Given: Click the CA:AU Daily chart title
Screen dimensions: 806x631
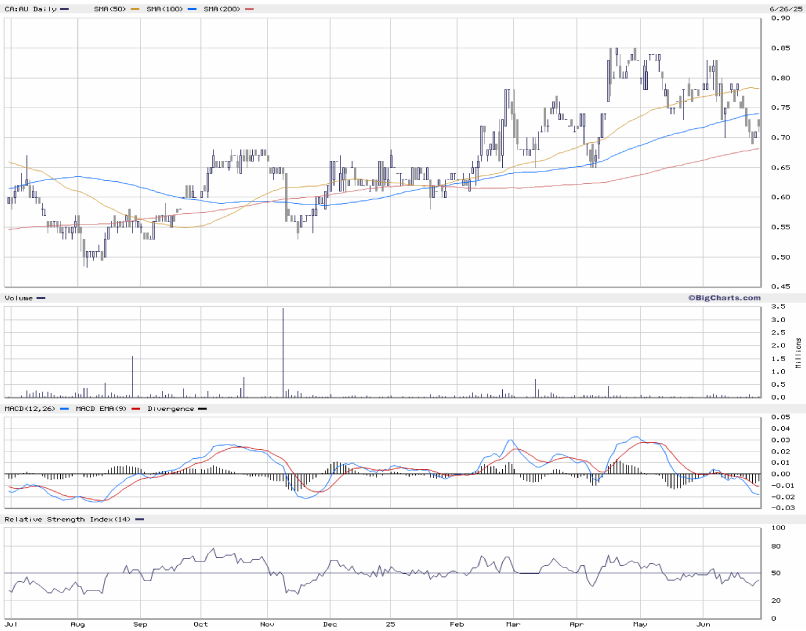Looking at the screenshot, I should click(30, 8).
